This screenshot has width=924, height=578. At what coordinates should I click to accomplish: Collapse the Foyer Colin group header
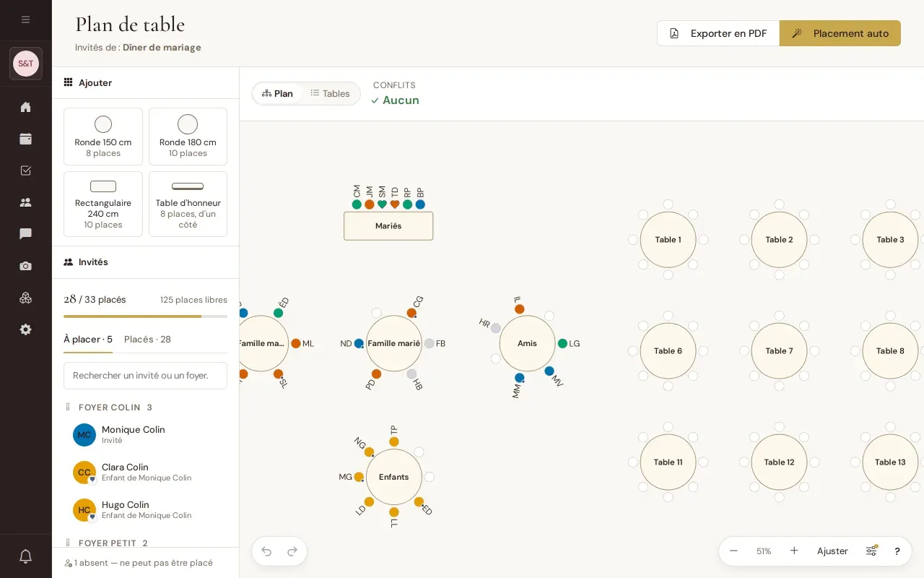pos(115,407)
